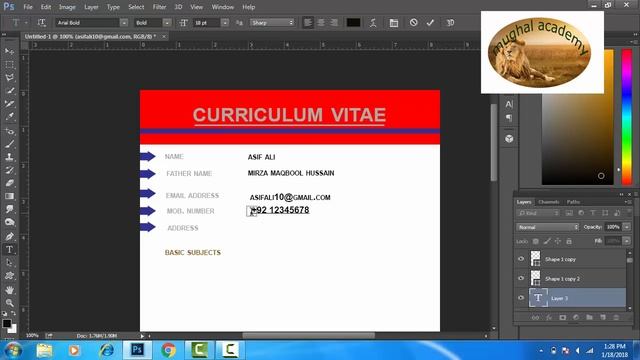Click the create warped text icon
The width and height of the screenshot is (640, 360).
[x=373, y=23]
